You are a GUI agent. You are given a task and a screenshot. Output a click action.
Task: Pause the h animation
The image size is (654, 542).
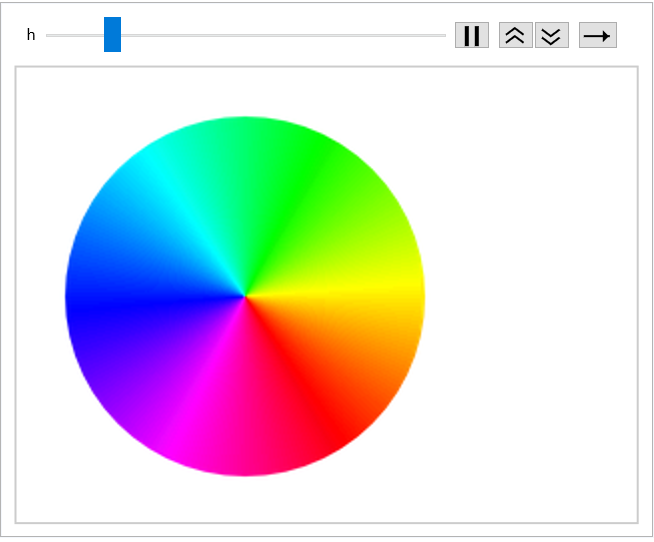[x=471, y=35]
